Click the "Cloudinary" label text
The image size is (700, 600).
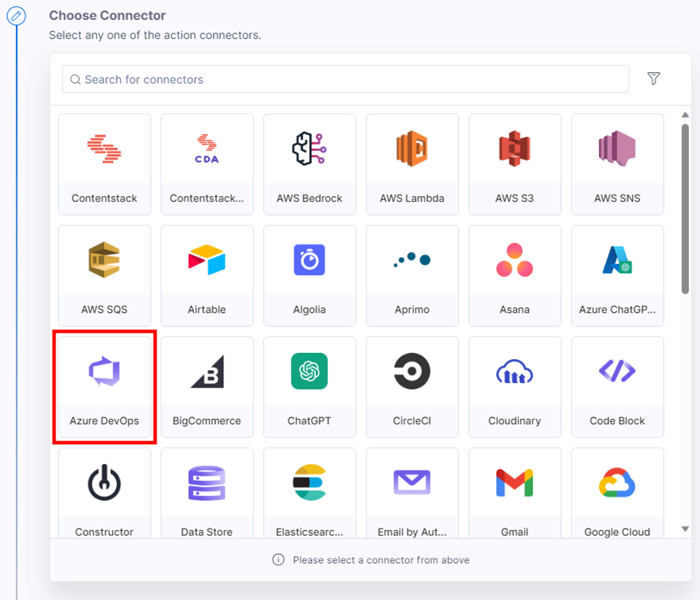pyautogui.click(x=515, y=421)
